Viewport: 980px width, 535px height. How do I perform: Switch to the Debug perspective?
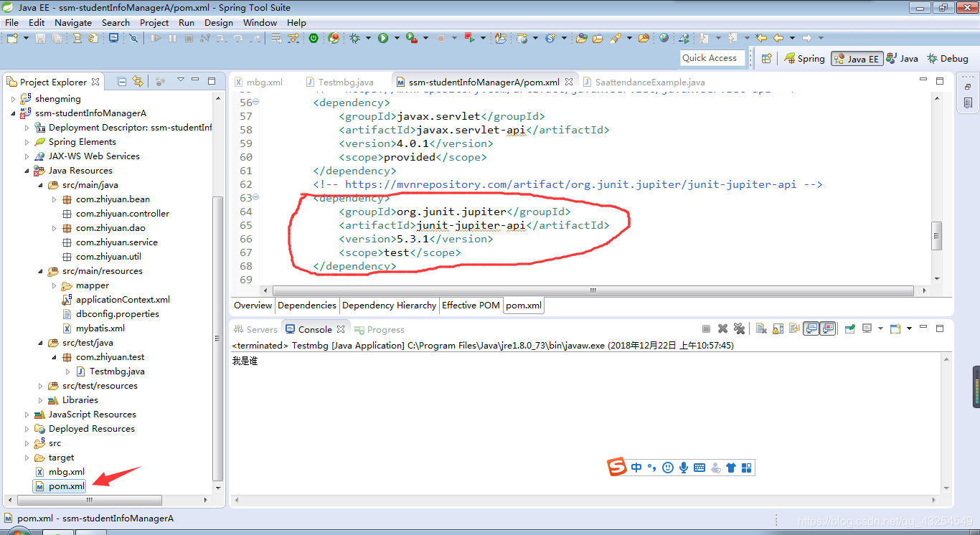coord(948,59)
